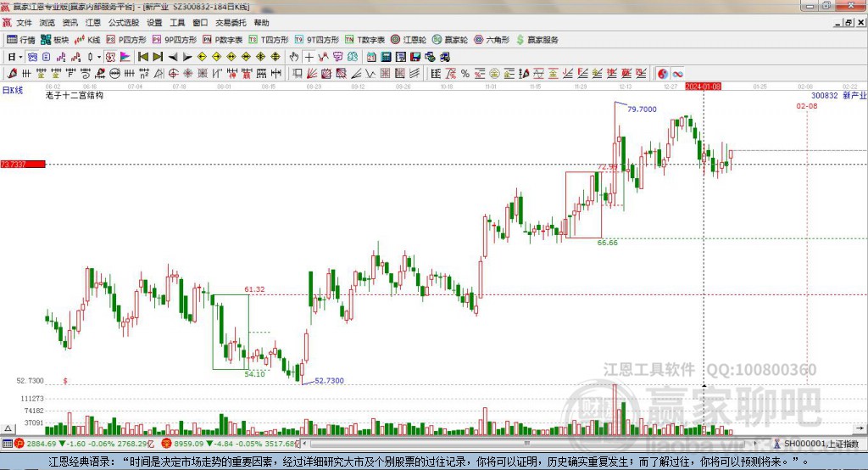Click the 日K线 chart label
Screen dimensions: 868x470
[12, 90]
